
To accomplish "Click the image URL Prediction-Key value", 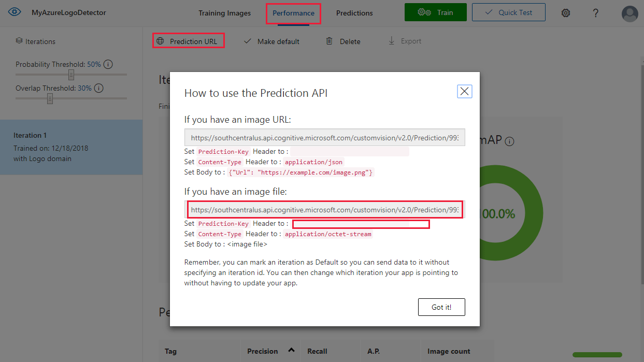I will [x=350, y=152].
